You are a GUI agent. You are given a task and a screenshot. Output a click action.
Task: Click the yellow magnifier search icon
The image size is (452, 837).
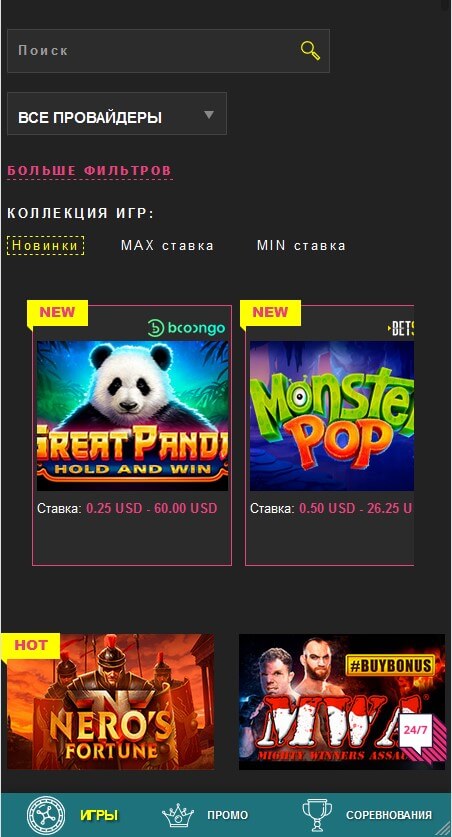(x=310, y=51)
